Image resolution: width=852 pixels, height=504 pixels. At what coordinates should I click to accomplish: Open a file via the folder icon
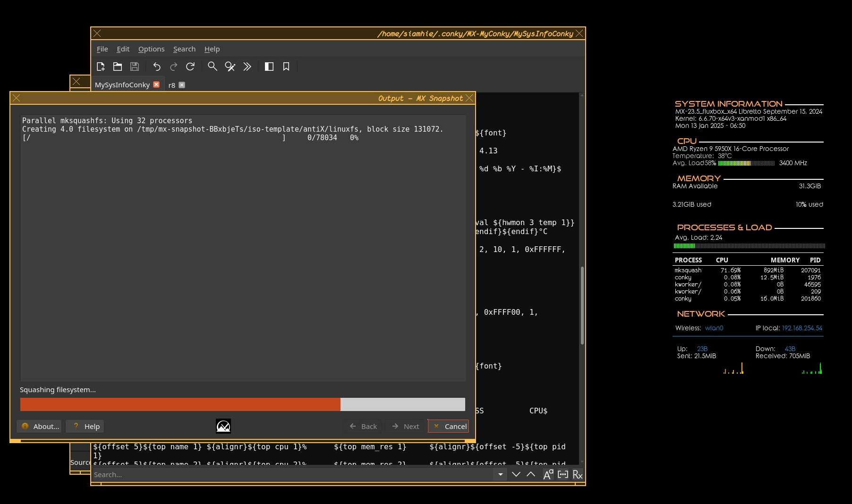pos(118,67)
